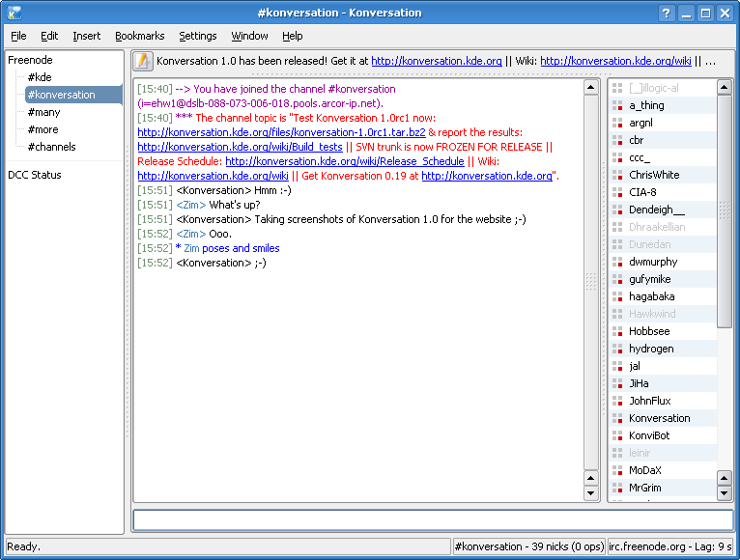Screen dimensions: 740x560
Task: Open the Help menu
Action: pyautogui.click(x=292, y=36)
